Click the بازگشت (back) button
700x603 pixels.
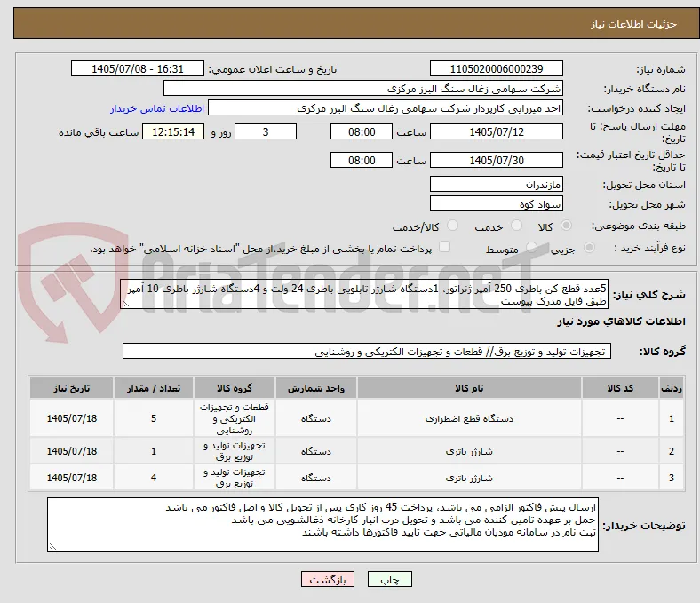327,579
